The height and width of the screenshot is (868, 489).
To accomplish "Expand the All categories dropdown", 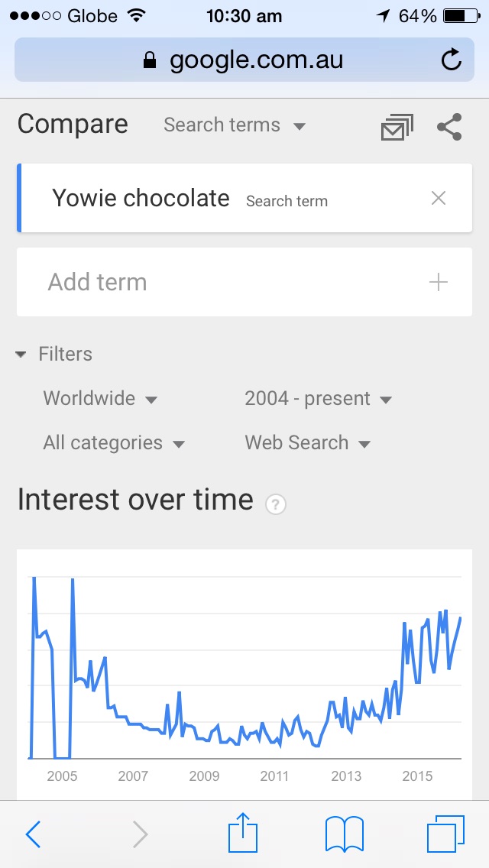I will tap(114, 443).
